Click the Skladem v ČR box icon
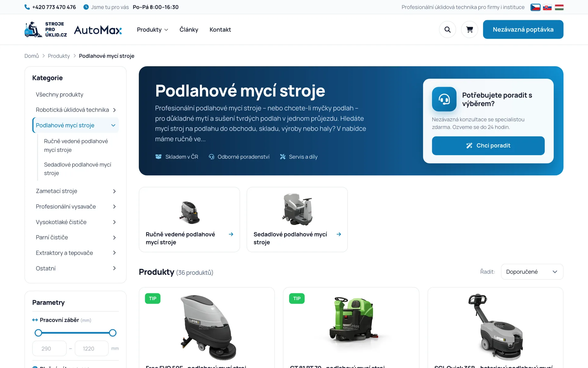 pos(158,157)
